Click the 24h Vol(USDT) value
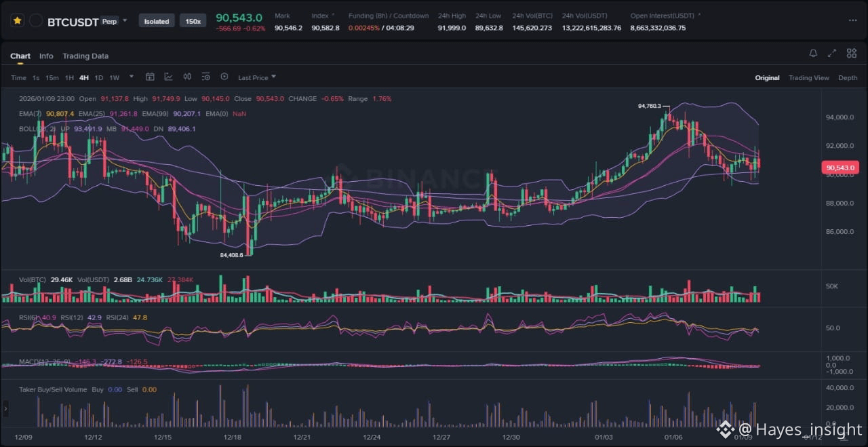 click(x=591, y=28)
